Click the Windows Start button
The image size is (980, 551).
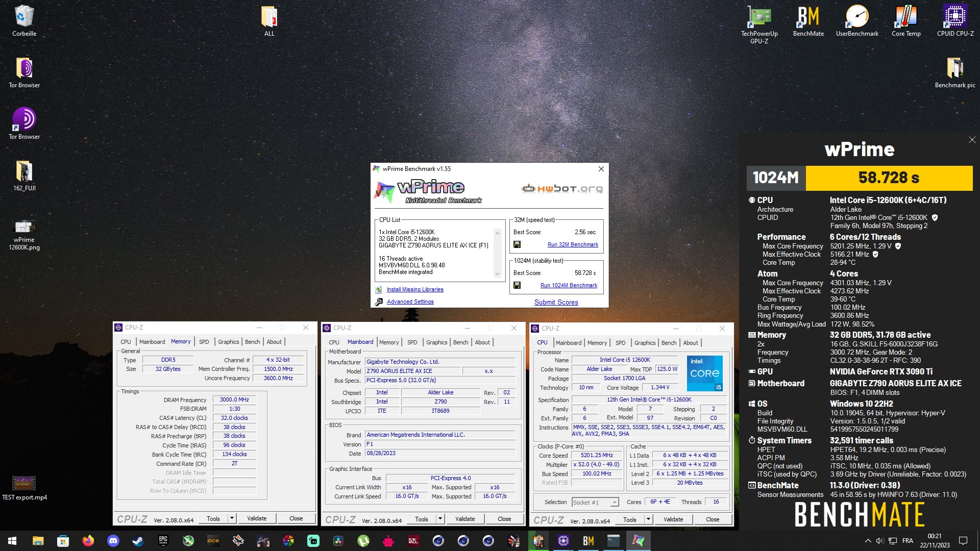(12, 541)
